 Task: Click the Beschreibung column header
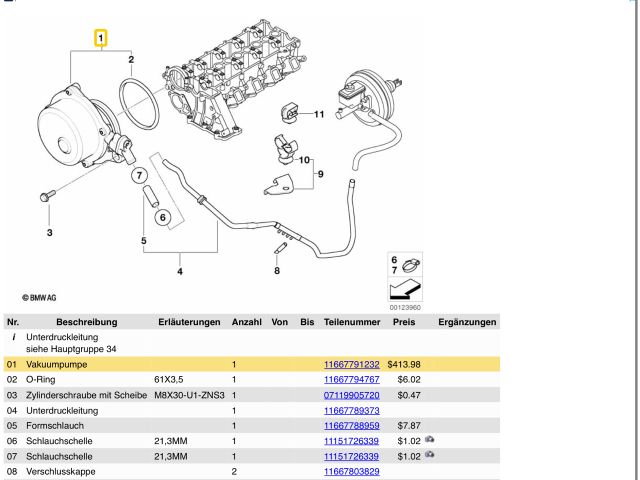point(86,322)
